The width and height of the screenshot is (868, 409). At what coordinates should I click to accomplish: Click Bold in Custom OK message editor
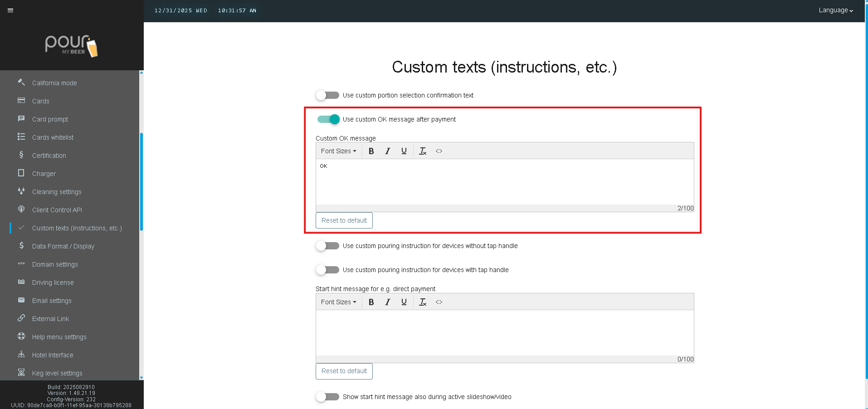(x=371, y=151)
